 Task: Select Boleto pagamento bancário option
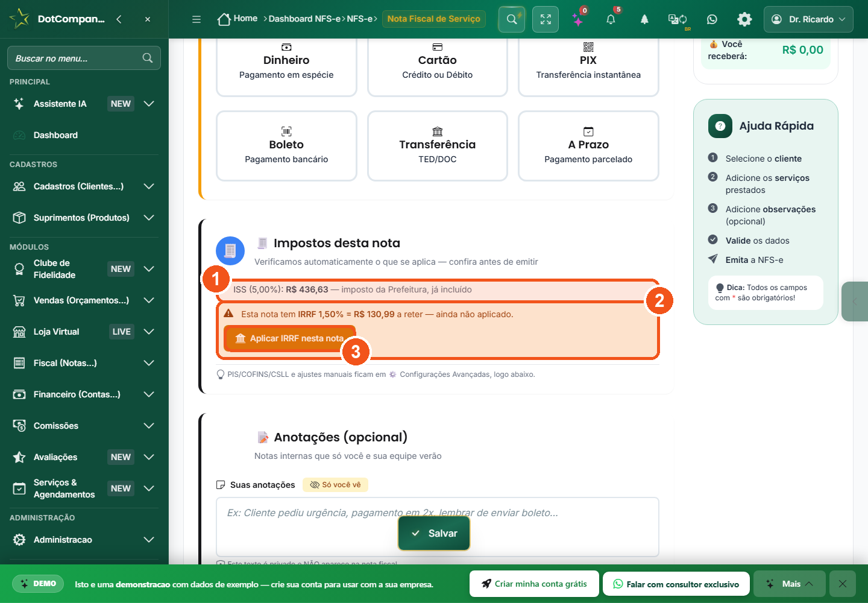286,146
